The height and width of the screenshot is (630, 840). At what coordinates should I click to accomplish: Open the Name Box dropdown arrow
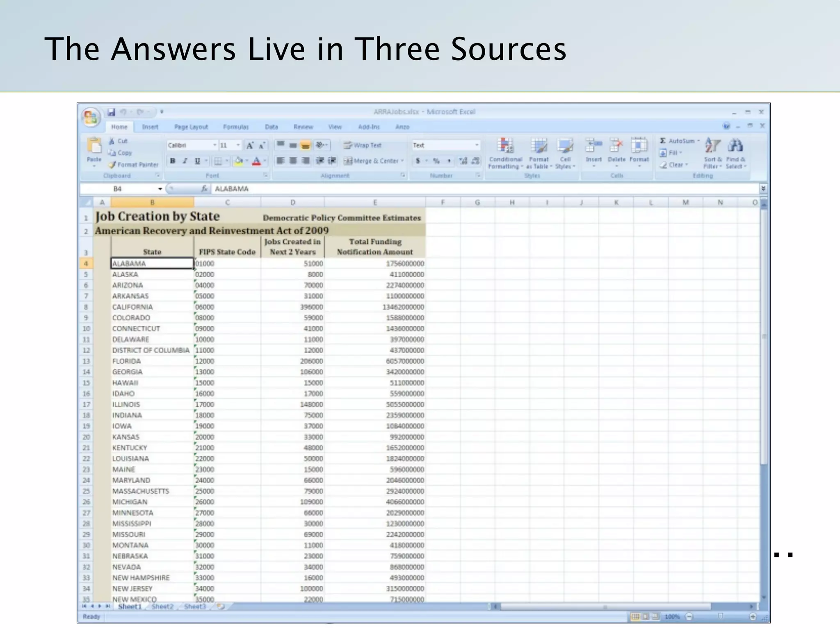pyautogui.click(x=160, y=189)
